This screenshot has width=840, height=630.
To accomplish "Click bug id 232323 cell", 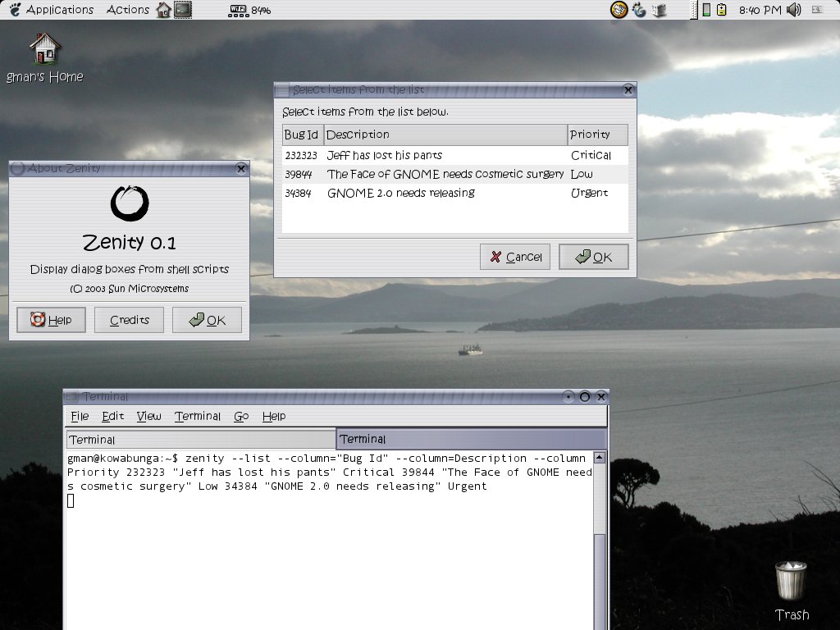I will click(301, 155).
